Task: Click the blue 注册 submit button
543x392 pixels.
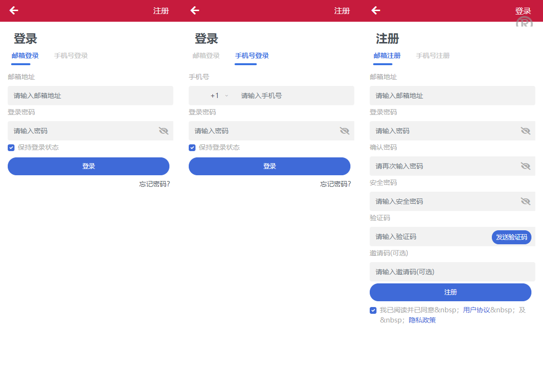Action: pos(450,293)
